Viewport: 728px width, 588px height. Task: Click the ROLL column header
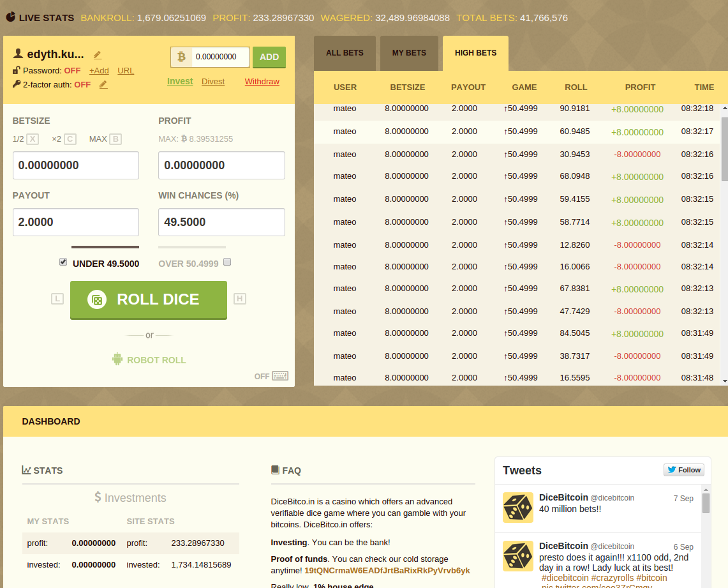(x=576, y=87)
